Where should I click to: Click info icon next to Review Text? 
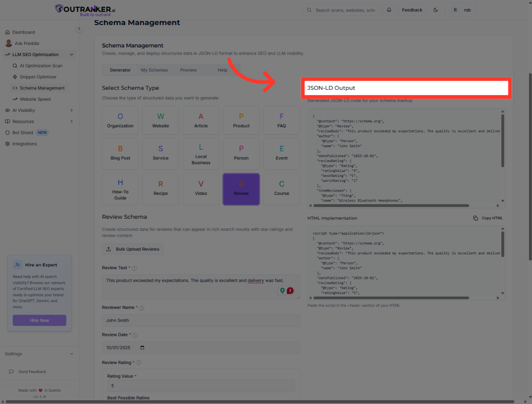click(134, 268)
